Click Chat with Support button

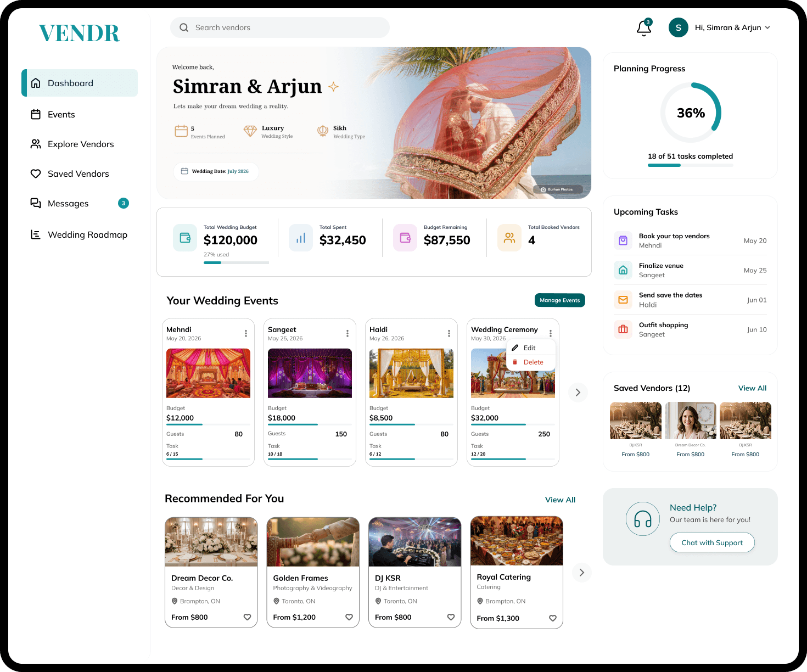712,542
